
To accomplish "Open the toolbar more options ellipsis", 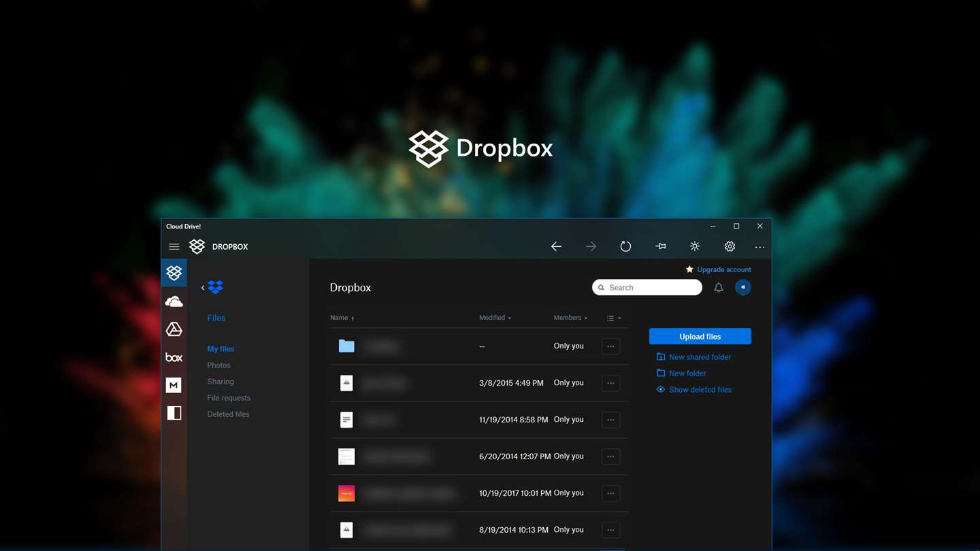I will click(759, 247).
